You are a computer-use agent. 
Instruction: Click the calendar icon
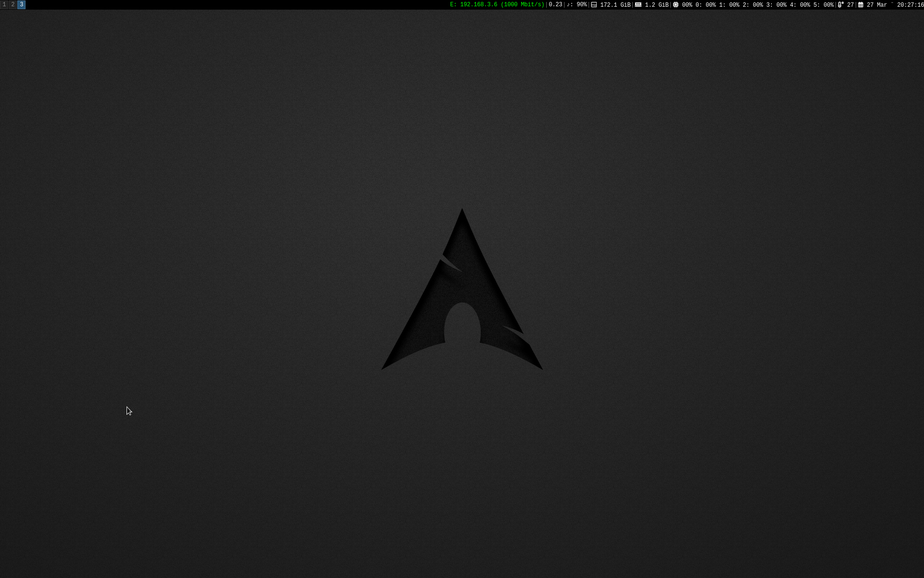860,5
